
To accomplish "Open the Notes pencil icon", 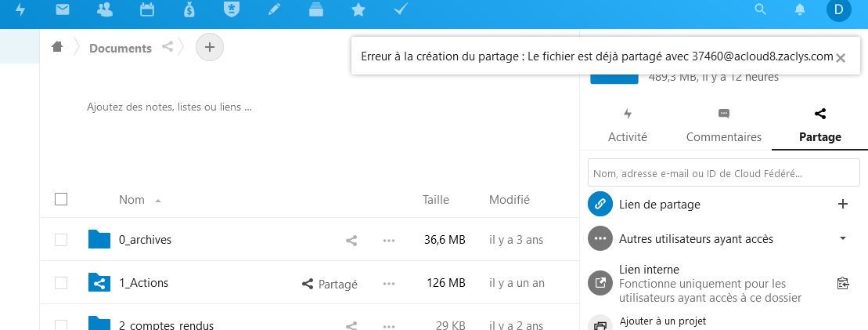I will point(274,10).
